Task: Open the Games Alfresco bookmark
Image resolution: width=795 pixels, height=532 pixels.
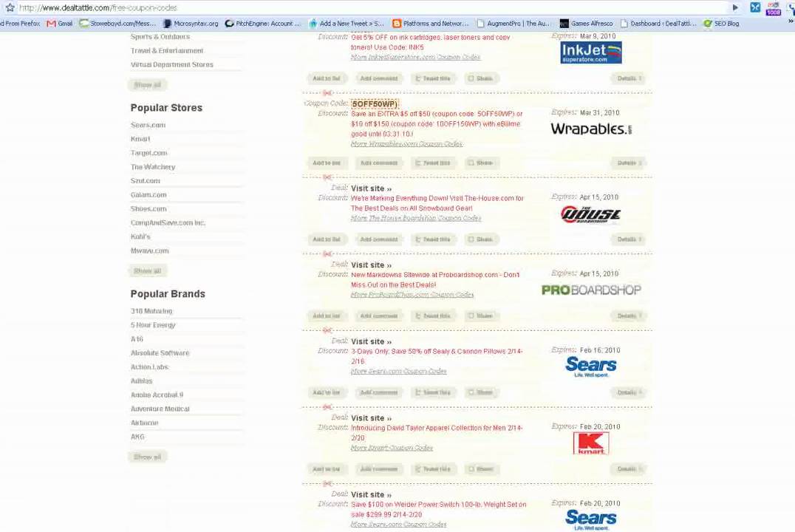Action: pyautogui.click(x=586, y=24)
